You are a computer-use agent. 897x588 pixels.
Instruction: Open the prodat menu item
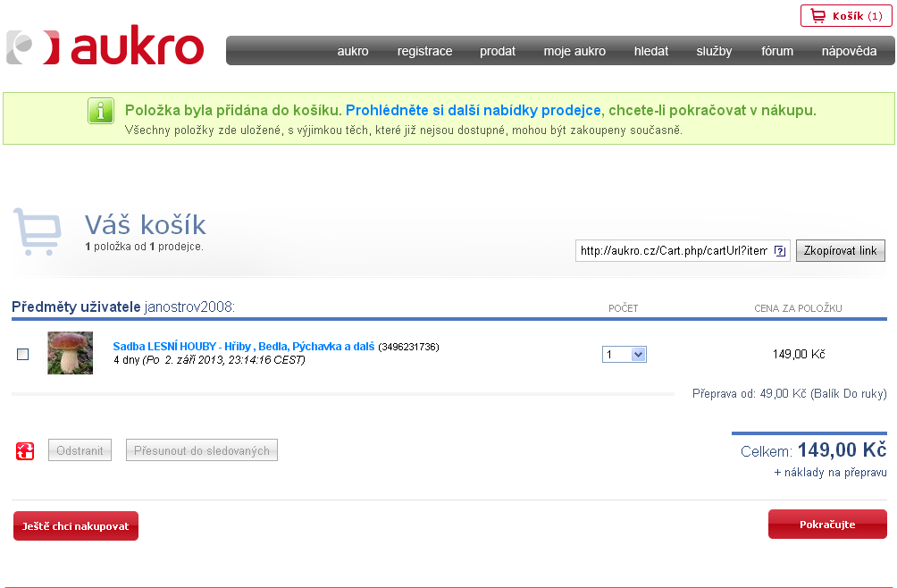(497, 51)
